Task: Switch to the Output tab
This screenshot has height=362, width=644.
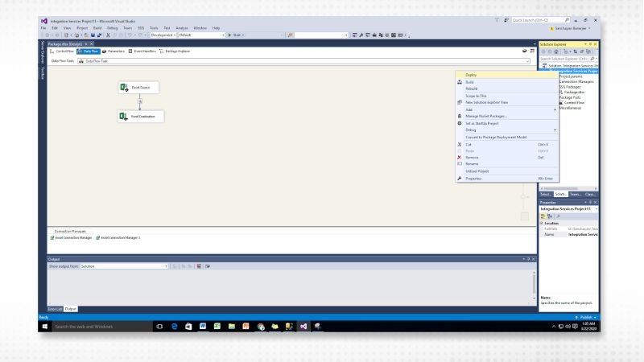Action: (71, 309)
